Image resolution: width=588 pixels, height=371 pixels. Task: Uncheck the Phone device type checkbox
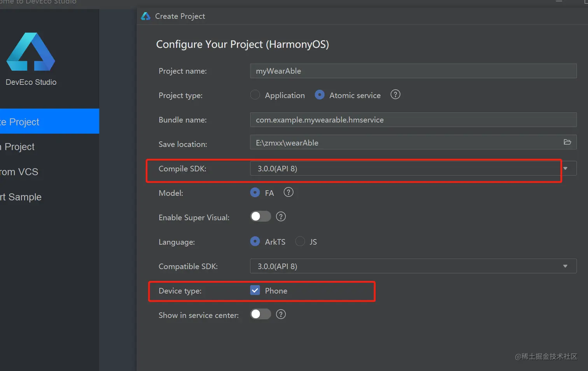255,291
